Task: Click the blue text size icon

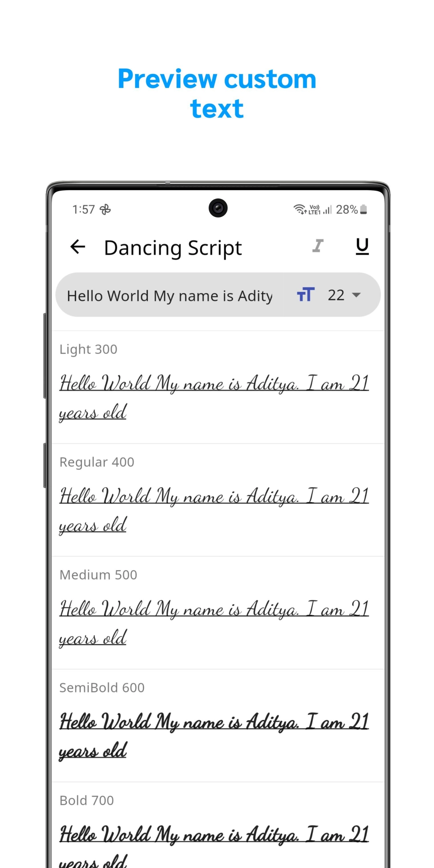Action: [x=305, y=295]
